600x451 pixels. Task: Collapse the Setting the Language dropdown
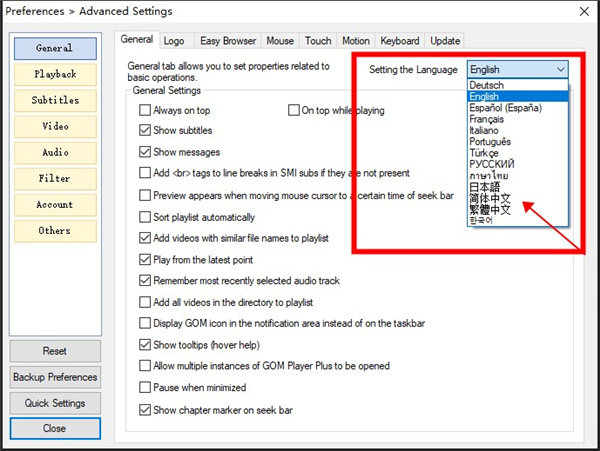(x=560, y=70)
